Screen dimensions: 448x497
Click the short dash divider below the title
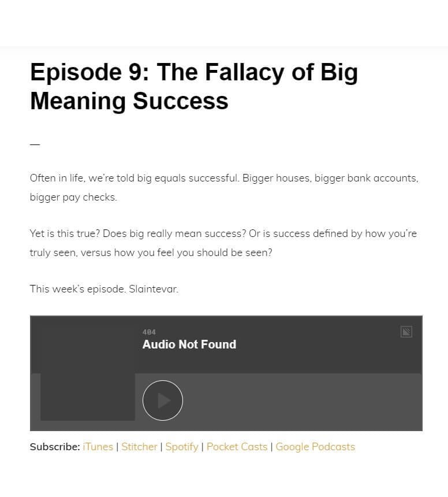[35, 144]
